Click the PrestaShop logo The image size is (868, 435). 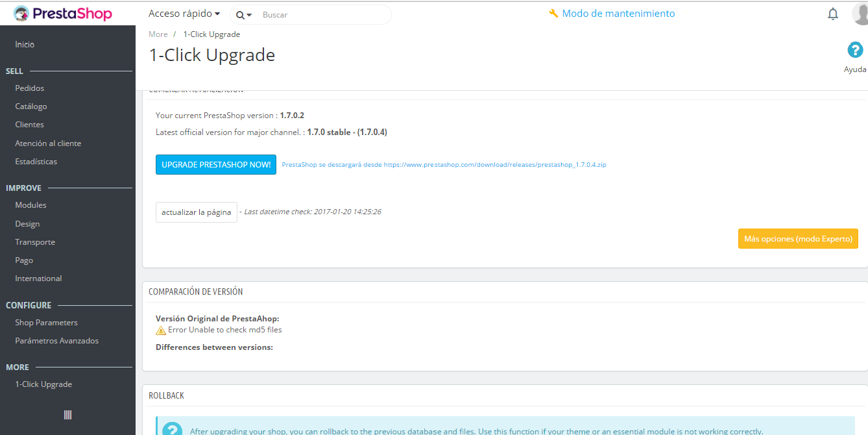click(x=62, y=14)
